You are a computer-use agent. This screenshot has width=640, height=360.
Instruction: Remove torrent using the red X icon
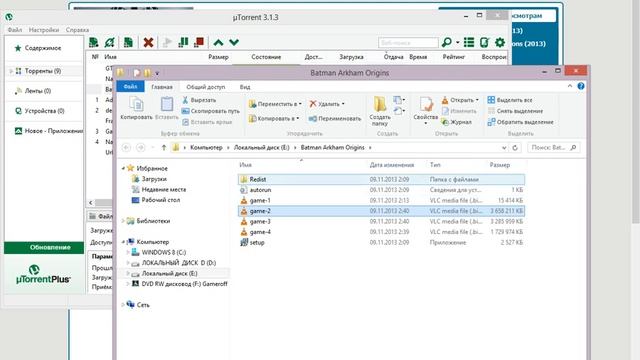[x=148, y=42]
